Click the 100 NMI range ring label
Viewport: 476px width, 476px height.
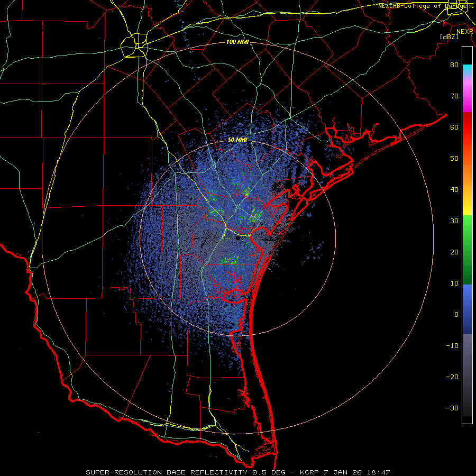click(237, 42)
